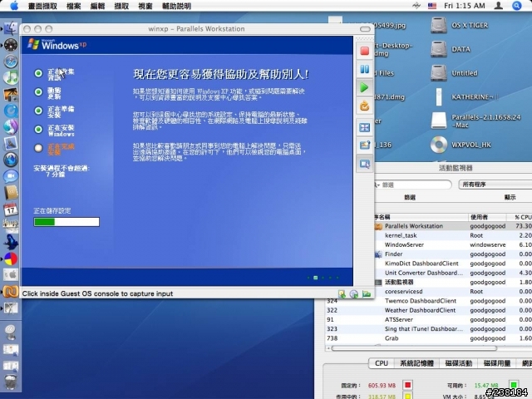
Task: Click the Parallels Workstation Dock icon
Action: click(11, 292)
